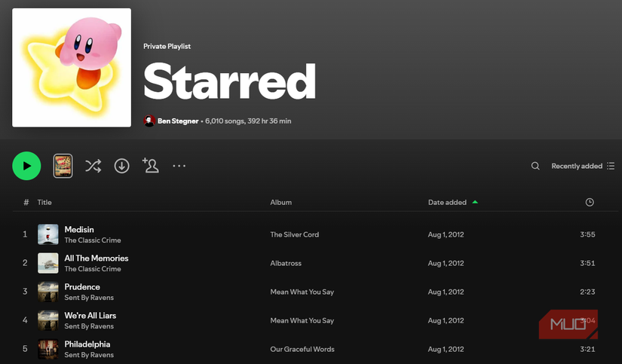622x364 pixels.
Task: Select the All The Memories track
Action: coord(97,258)
